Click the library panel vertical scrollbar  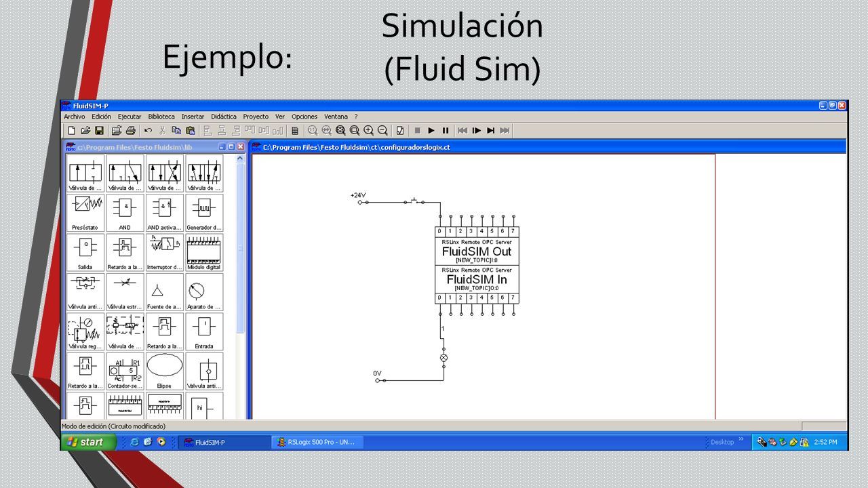240,286
